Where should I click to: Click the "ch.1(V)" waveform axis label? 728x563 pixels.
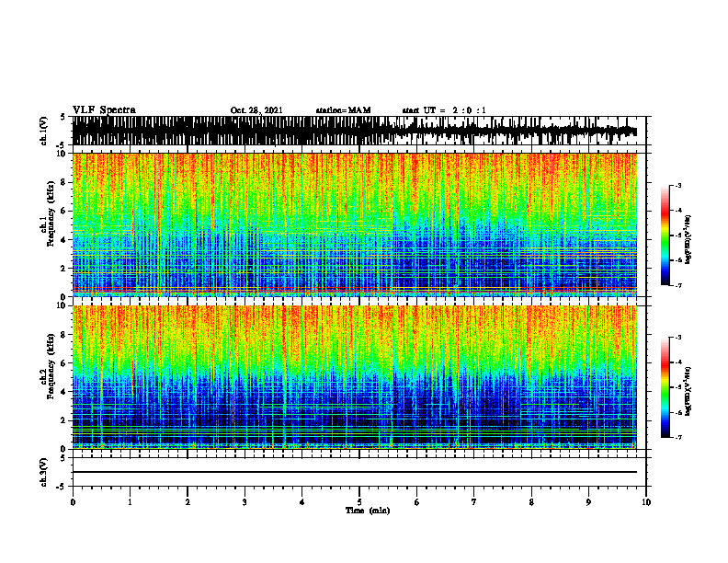point(44,131)
